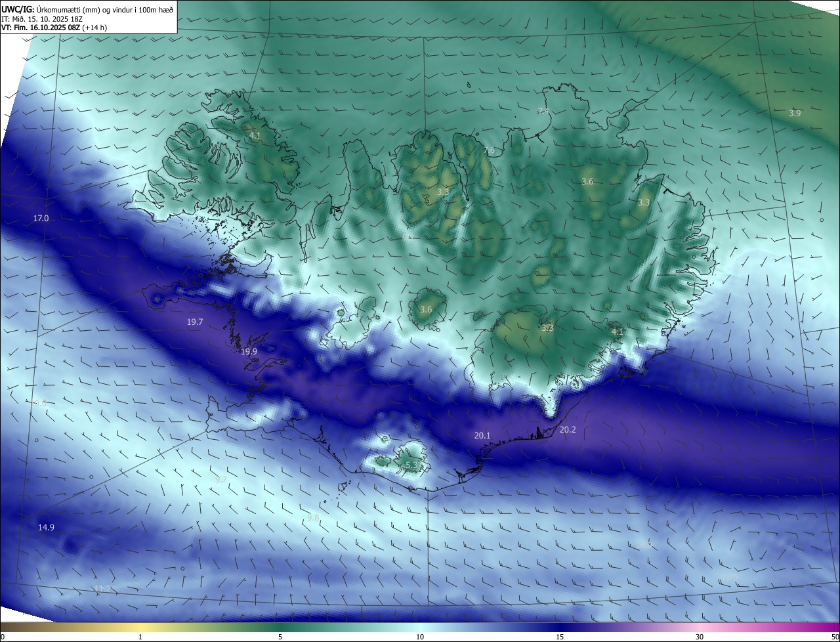
Task: Click the 17.0 value label
Action: click(x=41, y=218)
